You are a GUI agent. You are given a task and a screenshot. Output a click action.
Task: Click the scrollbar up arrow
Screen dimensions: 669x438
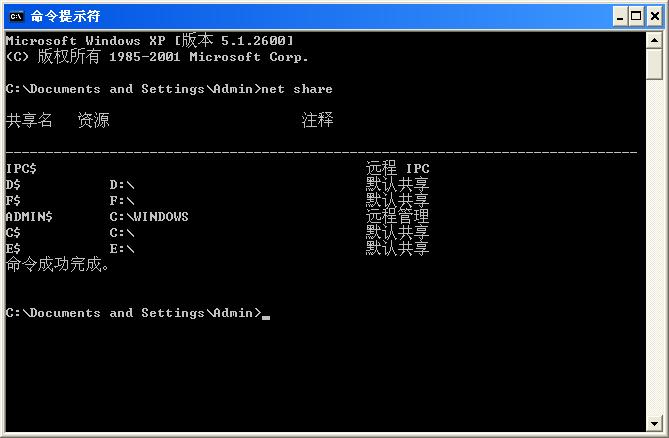[x=655, y=39]
